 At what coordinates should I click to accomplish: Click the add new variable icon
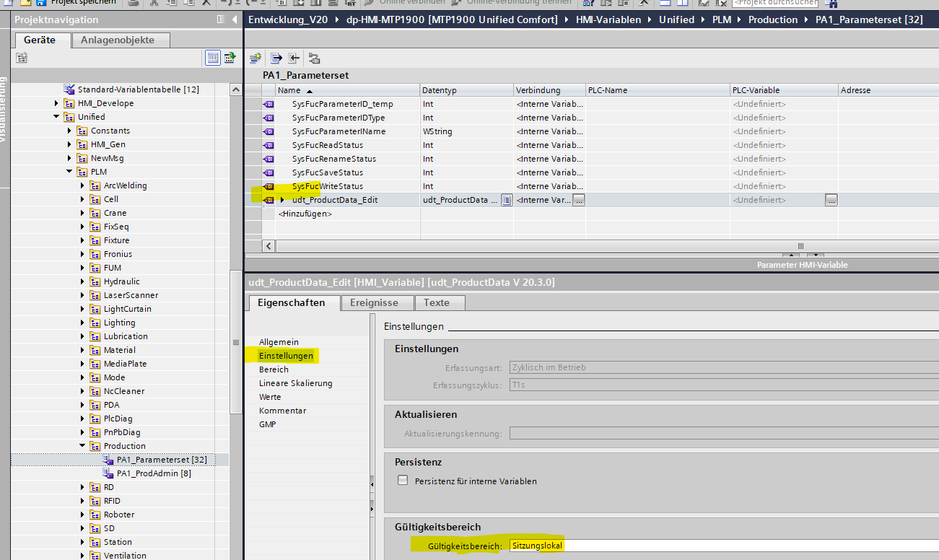click(x=256, y=58)
